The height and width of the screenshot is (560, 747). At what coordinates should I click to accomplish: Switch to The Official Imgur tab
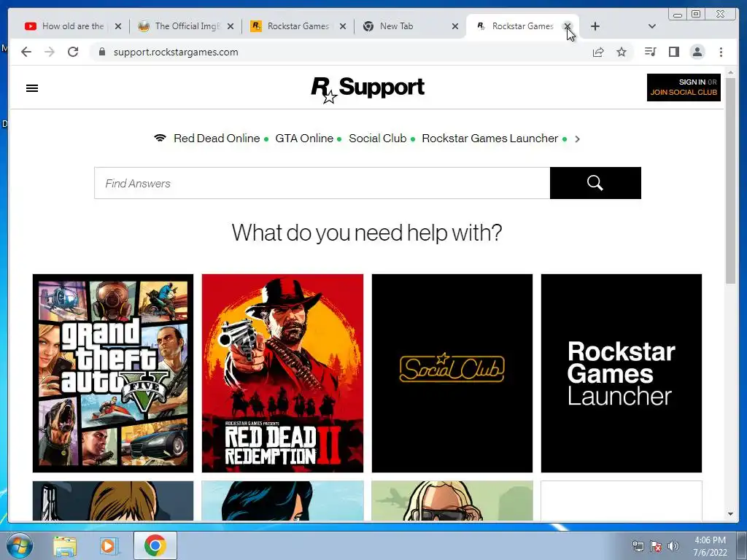click(x=187, y=26)
